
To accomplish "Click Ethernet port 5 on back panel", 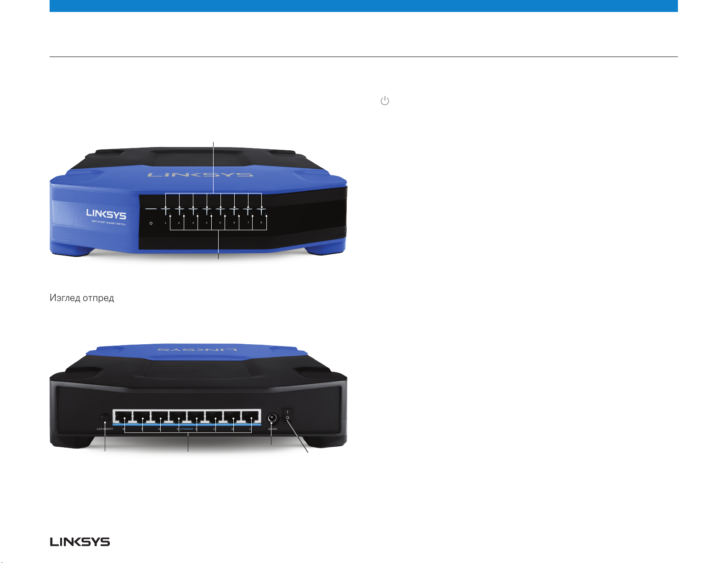I will point(177,416).
